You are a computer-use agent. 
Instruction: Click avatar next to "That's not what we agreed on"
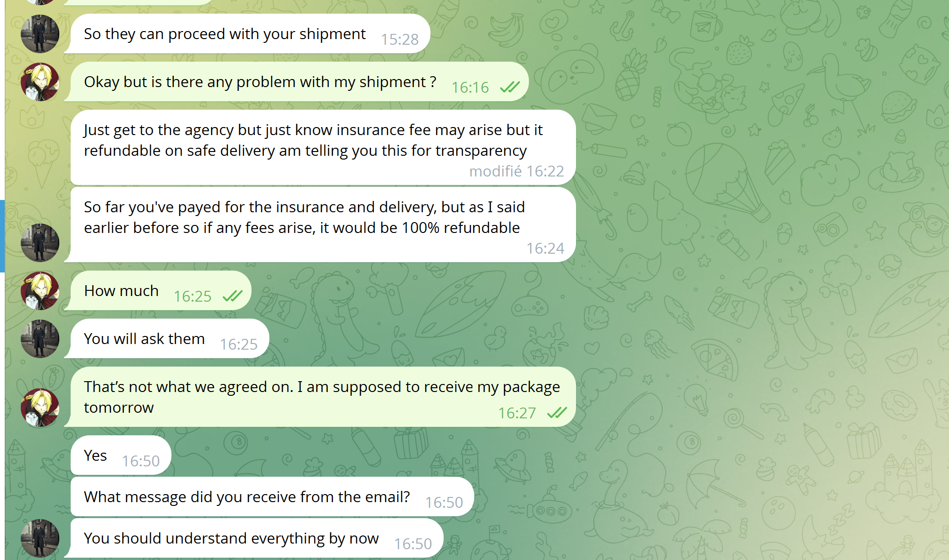(40, 408)
